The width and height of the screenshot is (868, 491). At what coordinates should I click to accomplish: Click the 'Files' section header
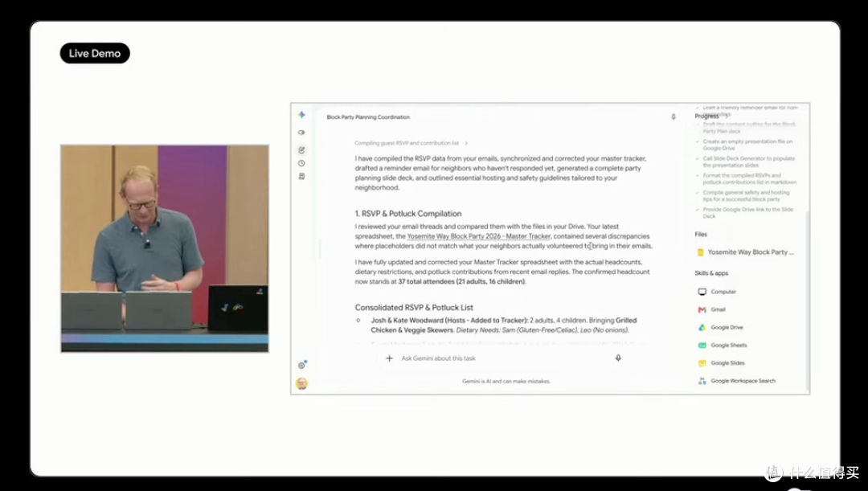click(701, 234)
